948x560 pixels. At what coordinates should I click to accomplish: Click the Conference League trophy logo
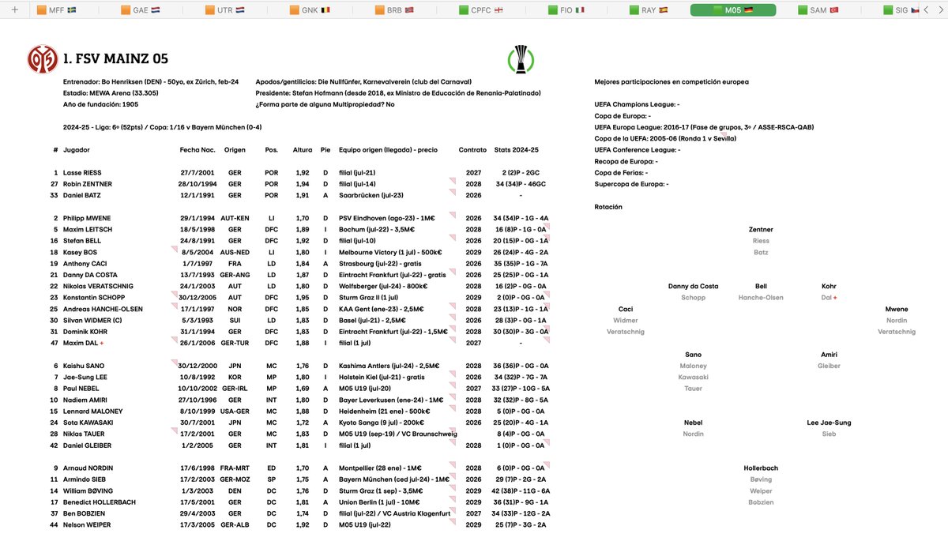pos(520,59)
